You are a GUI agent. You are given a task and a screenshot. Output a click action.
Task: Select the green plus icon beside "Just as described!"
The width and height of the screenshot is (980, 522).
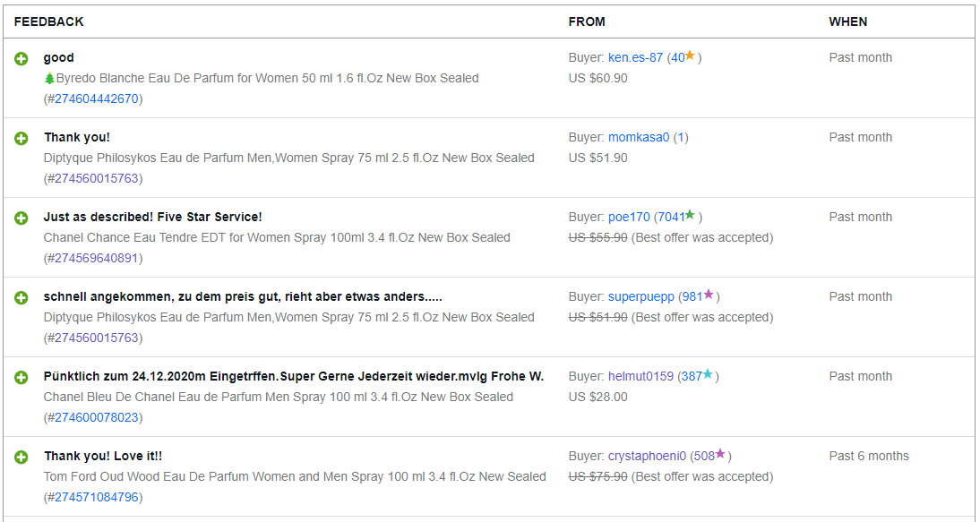[x=21, y=218]
